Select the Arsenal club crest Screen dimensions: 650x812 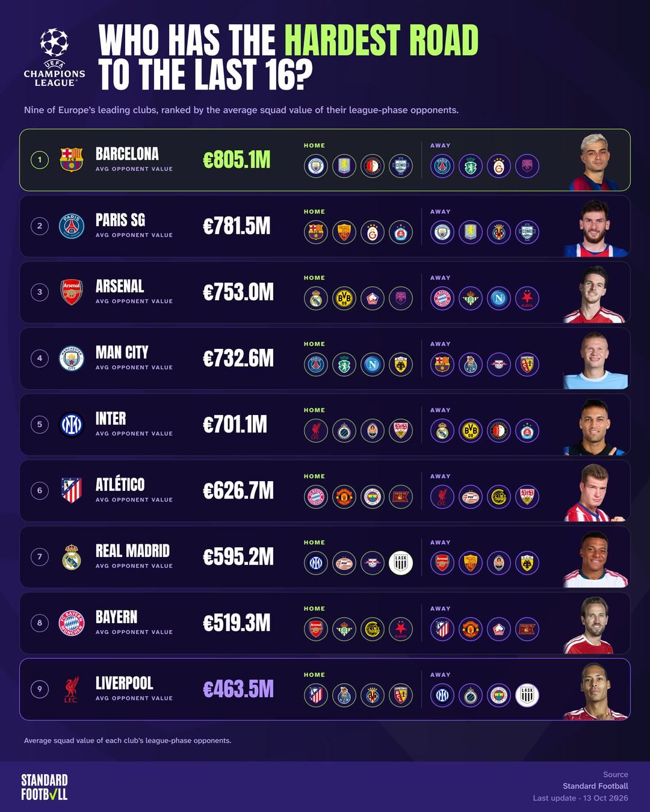(71, 292)
